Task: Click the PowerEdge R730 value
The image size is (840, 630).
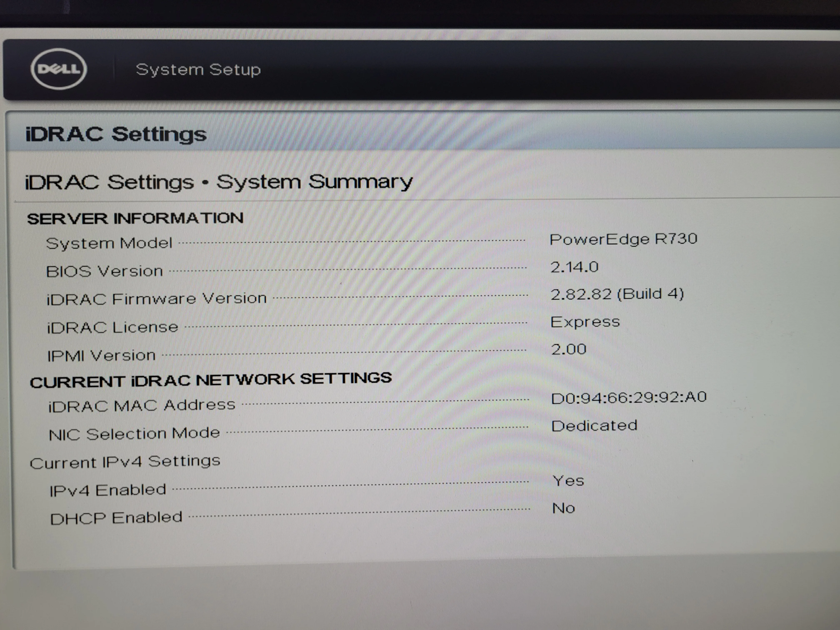Action: pos(624,239)
